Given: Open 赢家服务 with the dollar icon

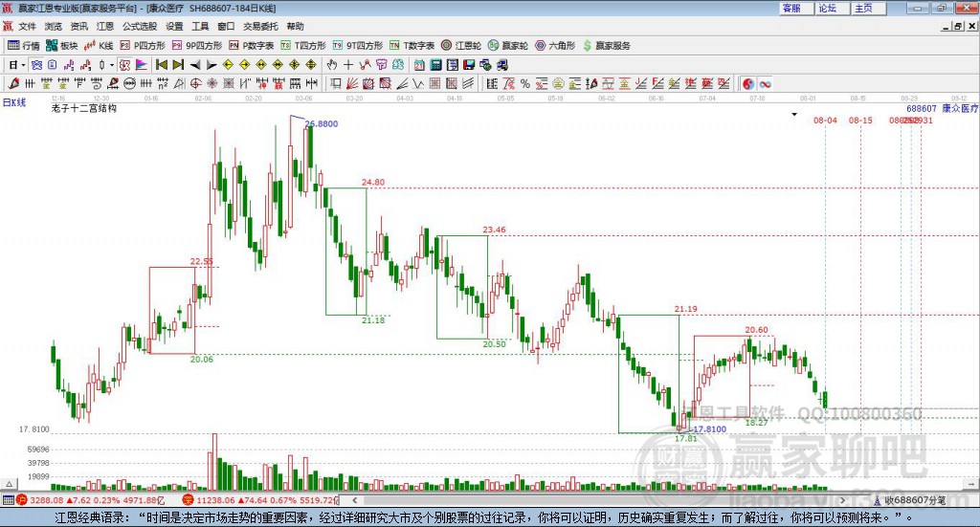Looking at the screenshot, I should [x=606, y=46].
